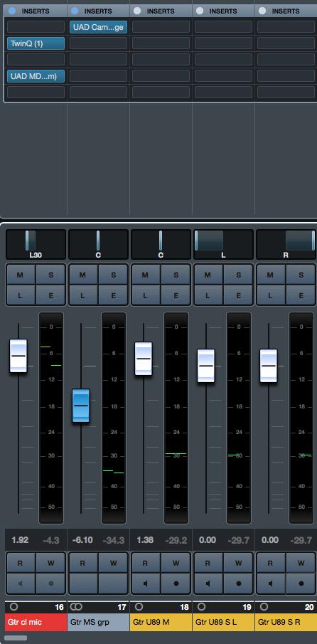317x644 pixels.
Task: Click the left panner of Gtr U89 S L
Action: tap(223, 244)
